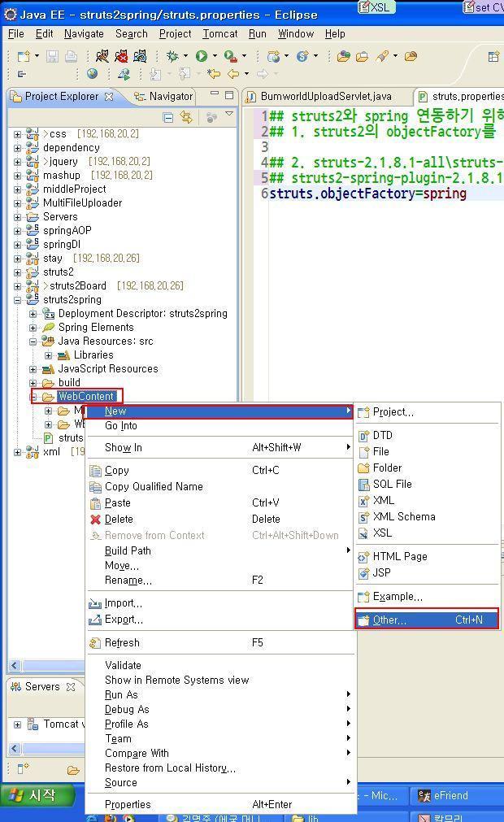Expand the css project node

(x=17, y=134)
